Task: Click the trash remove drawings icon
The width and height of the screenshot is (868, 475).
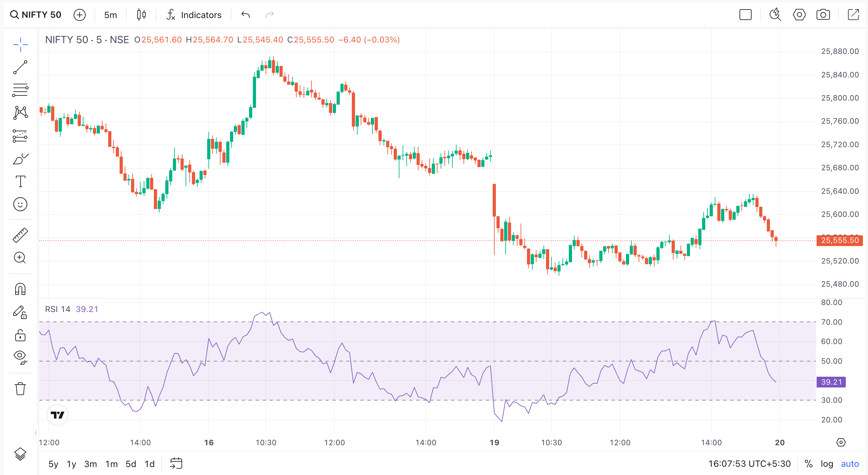Action: [x=20, y=389]
